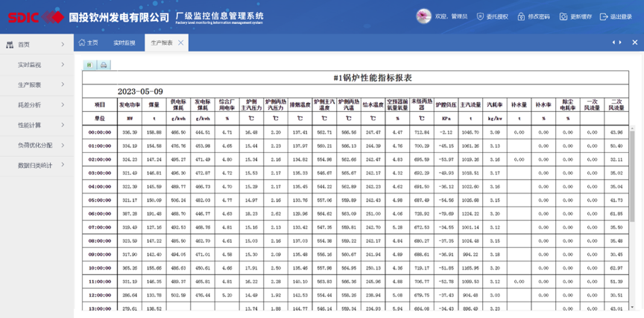Click the 项目 header cell
The image size is (644, 318).
[99, 105]
